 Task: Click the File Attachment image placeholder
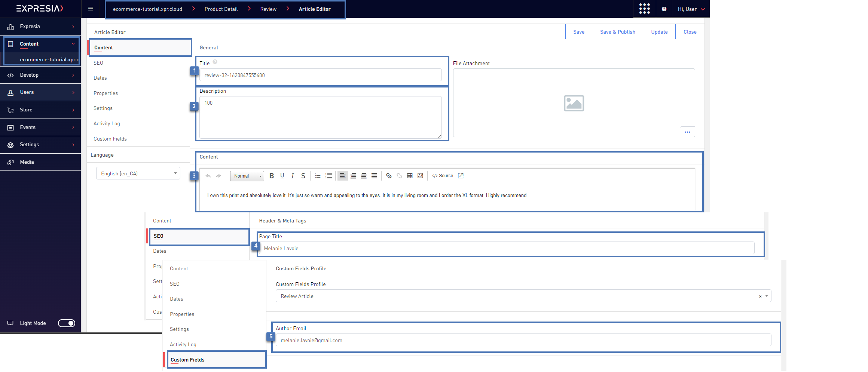point(574,103)
